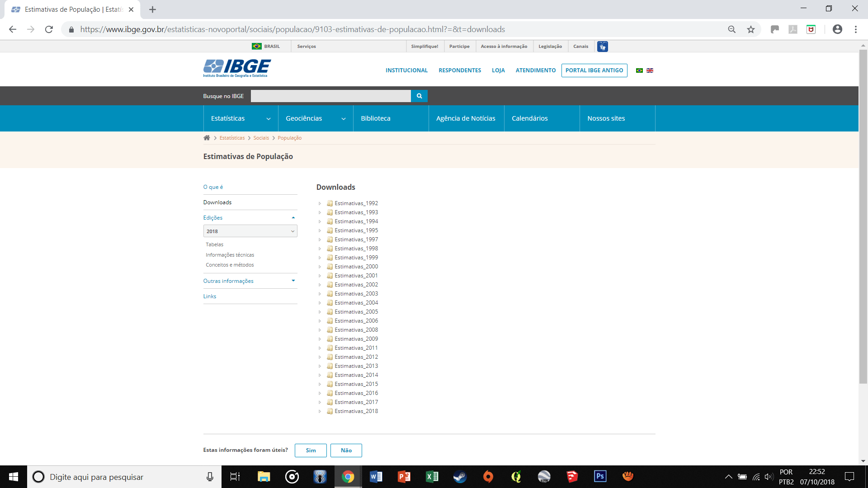Open Chrome's three-dot menu
Screen dimensions: 868x488
pos(856,29)
